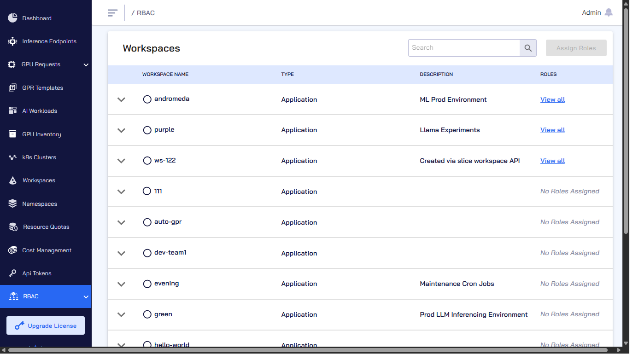The height and width of the screenshot is (360, 644).
Task: Select the auto-gpr workspace radio button
Action: (147, 222)
